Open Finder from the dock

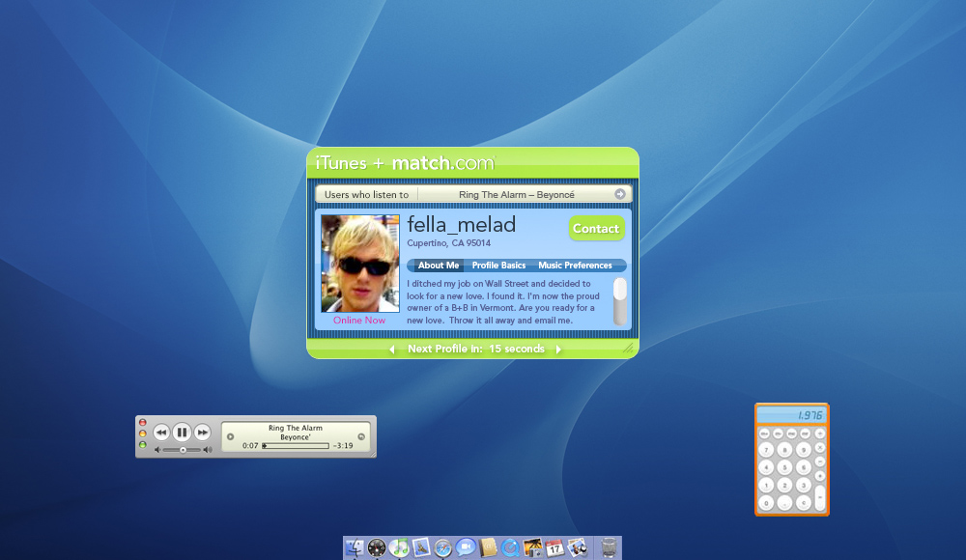click(355, 547)
